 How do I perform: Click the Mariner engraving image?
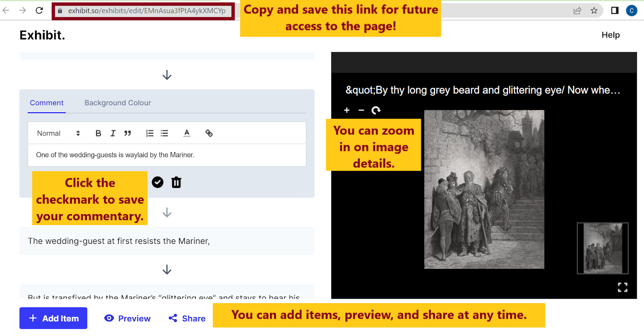(x=484, y=190)
